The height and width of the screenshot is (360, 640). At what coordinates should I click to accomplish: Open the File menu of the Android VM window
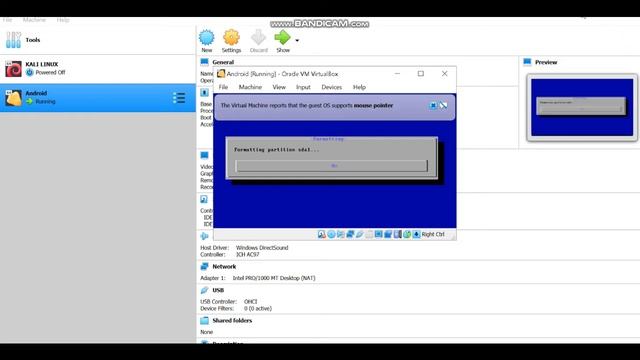click(x=223, y=87)
